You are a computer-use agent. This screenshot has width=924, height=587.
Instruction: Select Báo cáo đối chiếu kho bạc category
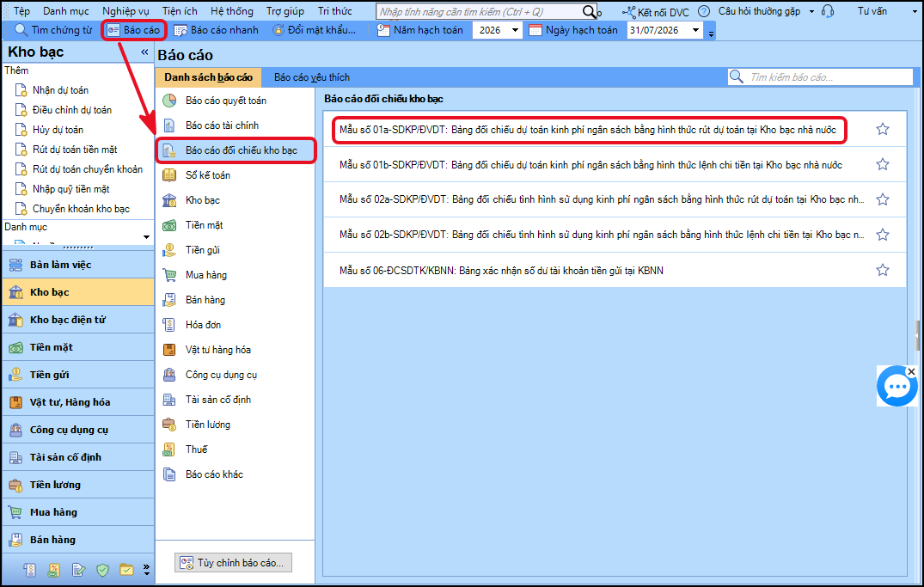[236, 150]
